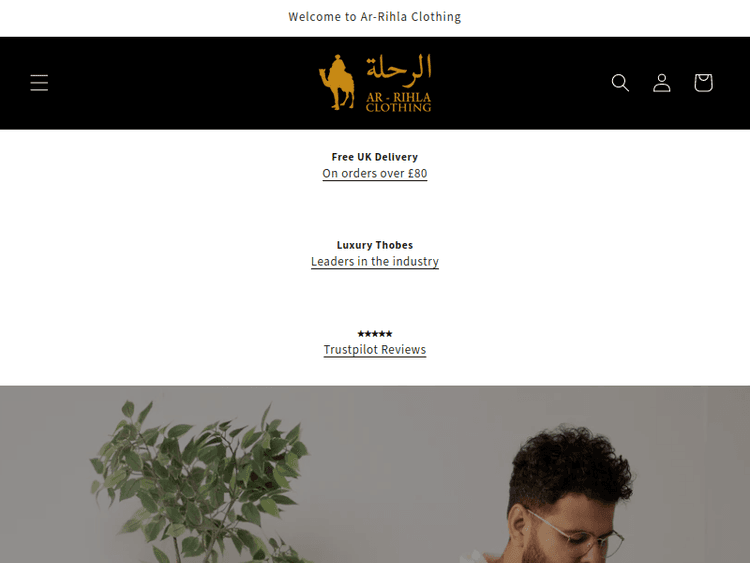The width and height of the screenshot is (750, 563).
Task: Select the 'Luxury Thobes' heading
Action: click(x=375, y=245)
